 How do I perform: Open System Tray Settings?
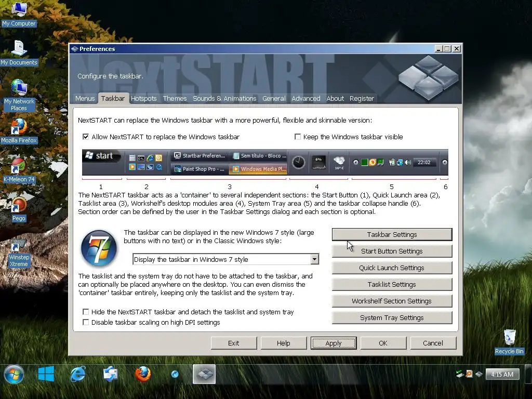392,317
